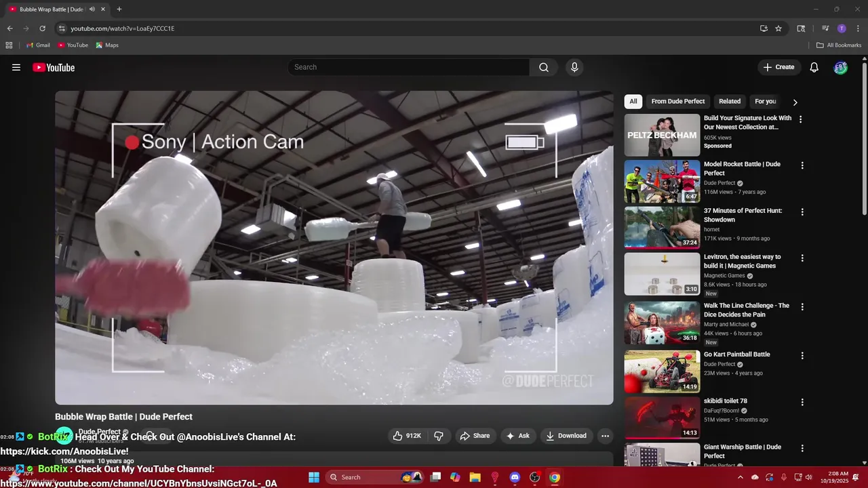Dislike the Bubble Wrap Battle video

pyautogui.click(x=438, y=436)
